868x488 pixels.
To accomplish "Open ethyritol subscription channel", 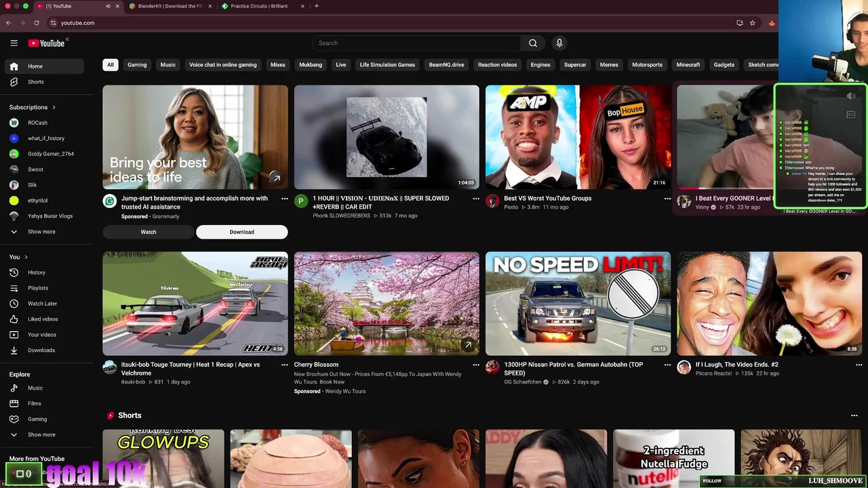I will click(x=45, y=201).
